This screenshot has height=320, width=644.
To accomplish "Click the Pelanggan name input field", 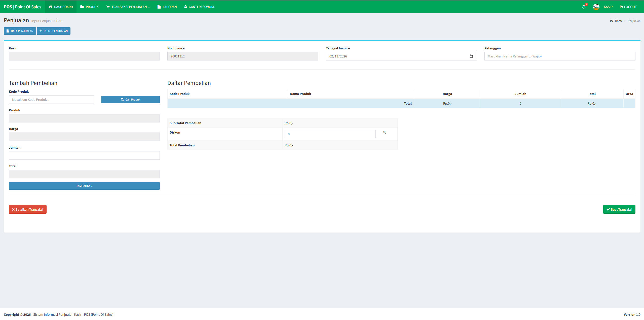I will point(560,56).
